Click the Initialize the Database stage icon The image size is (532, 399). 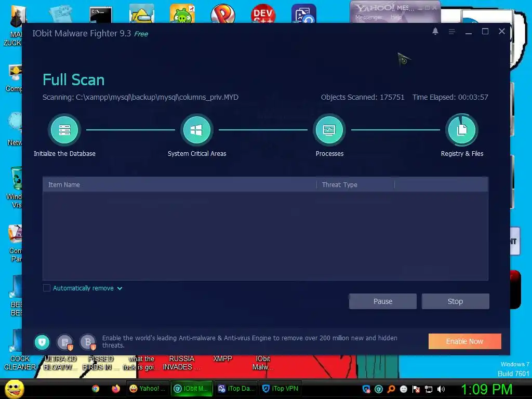point(64,129)
